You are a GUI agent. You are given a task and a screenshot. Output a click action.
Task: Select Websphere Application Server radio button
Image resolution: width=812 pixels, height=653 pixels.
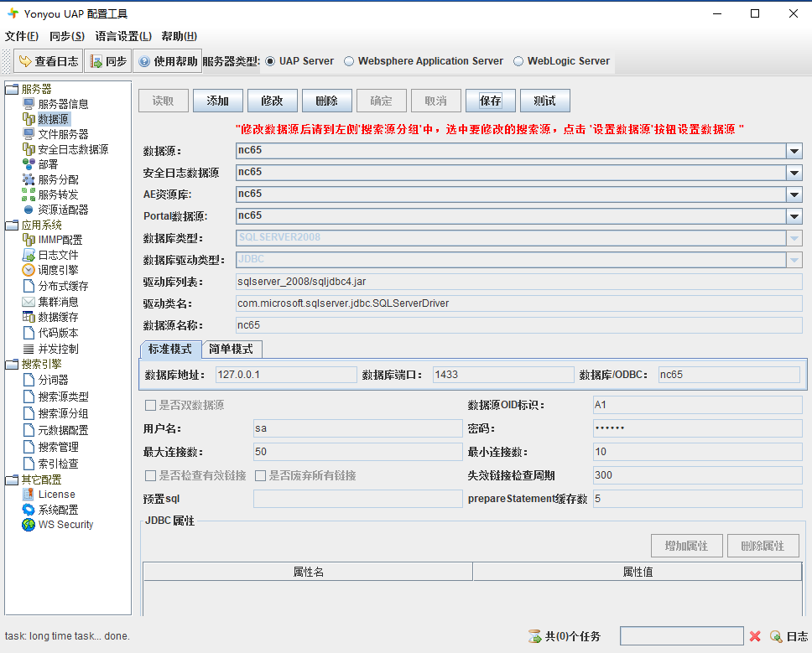point(349,61)
